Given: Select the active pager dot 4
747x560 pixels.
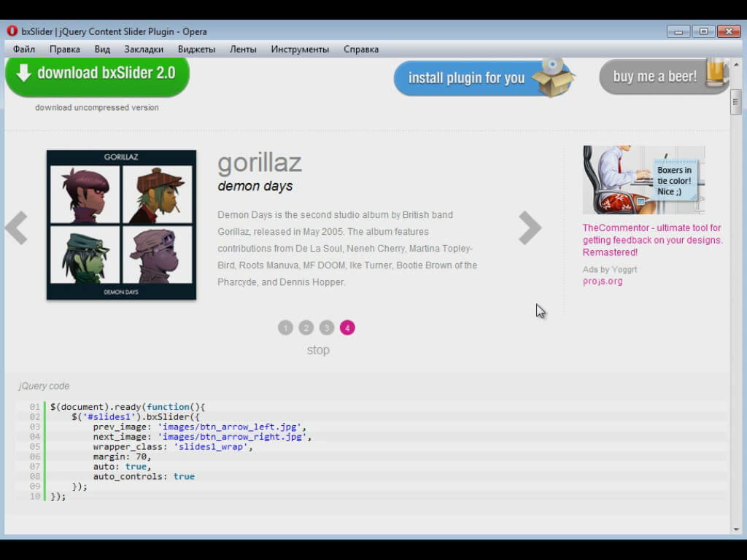Looking at the screenshot, I should pos(347,327).
